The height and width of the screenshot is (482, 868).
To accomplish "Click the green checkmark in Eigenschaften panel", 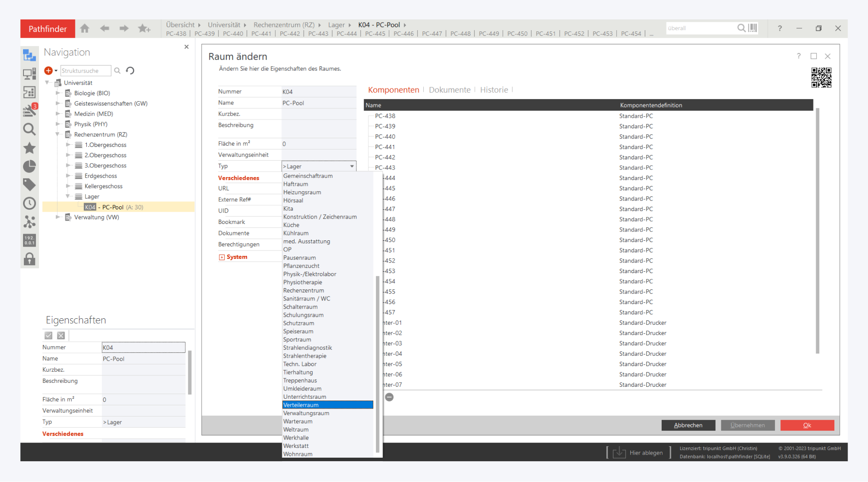I will 49,335.
